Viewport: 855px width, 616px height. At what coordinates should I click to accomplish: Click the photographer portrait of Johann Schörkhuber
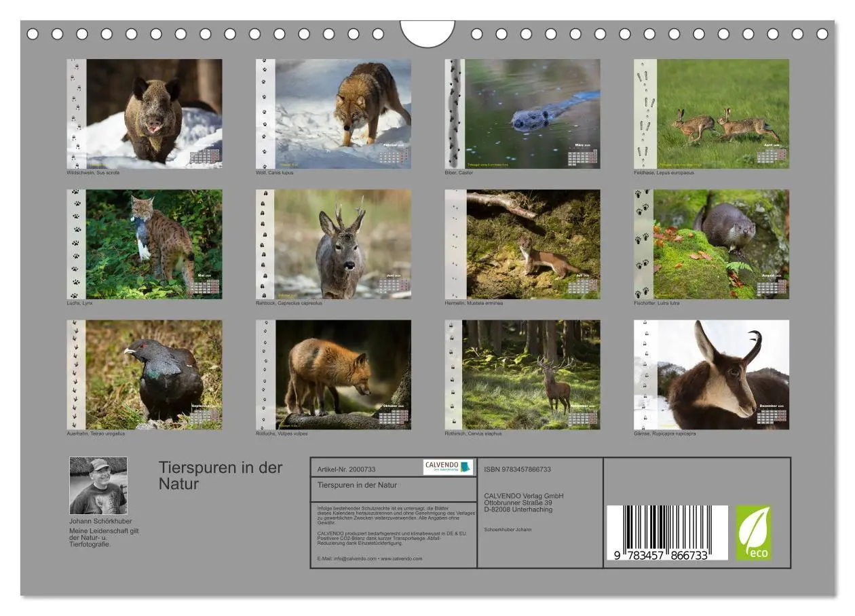tap(98, 485)
